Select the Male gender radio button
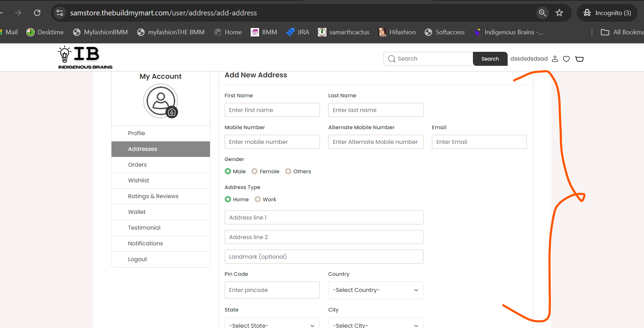The height and width of the screenshot is (328, 644). [x=228, y=171]
